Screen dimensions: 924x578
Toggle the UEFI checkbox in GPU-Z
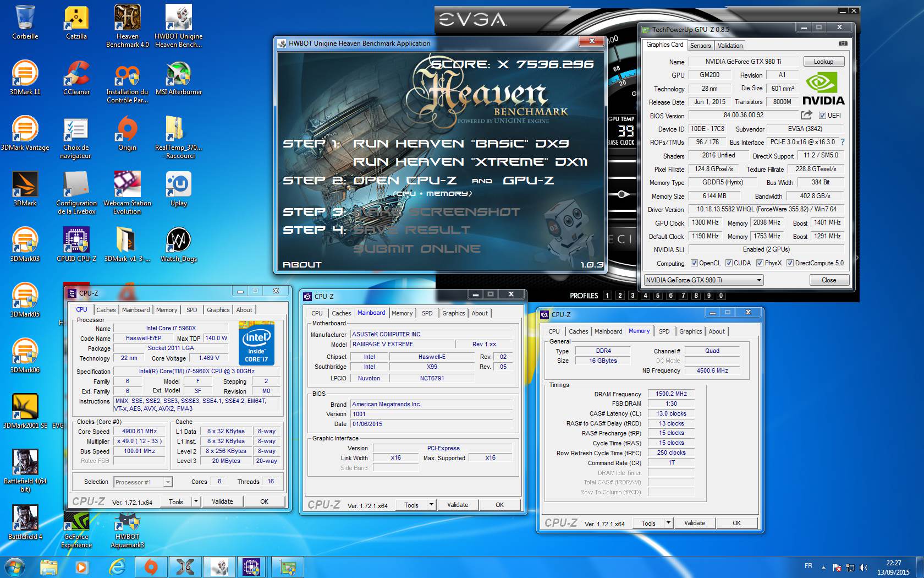tap(822, 115)
